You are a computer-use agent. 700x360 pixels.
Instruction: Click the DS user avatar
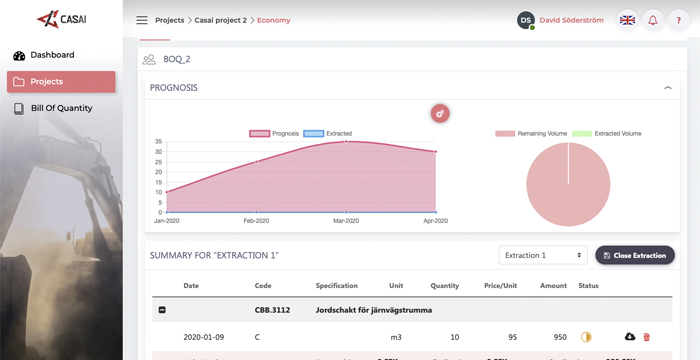[526, 21]
